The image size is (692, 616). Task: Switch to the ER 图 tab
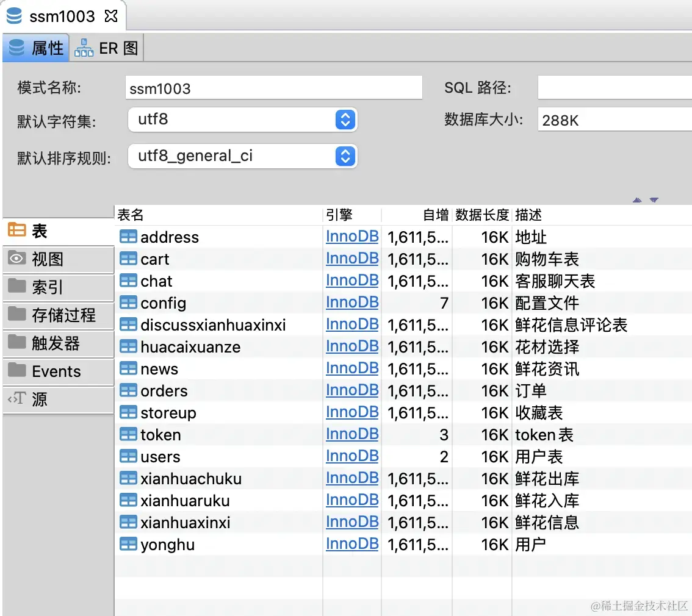pos(106,48)
